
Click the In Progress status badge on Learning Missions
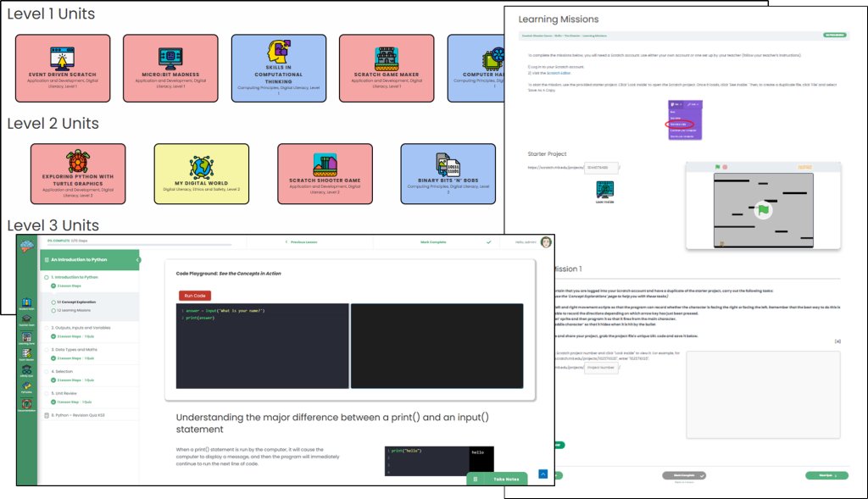coord(835,35)
